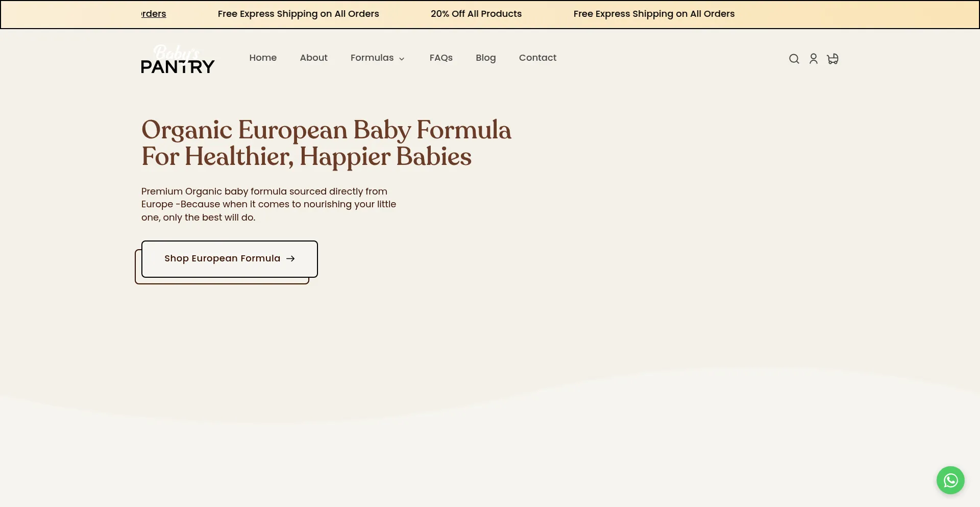Image resolution: width=980 pixels, height=507 pixels.
Task: Go to the Home page
Action: 263,58
